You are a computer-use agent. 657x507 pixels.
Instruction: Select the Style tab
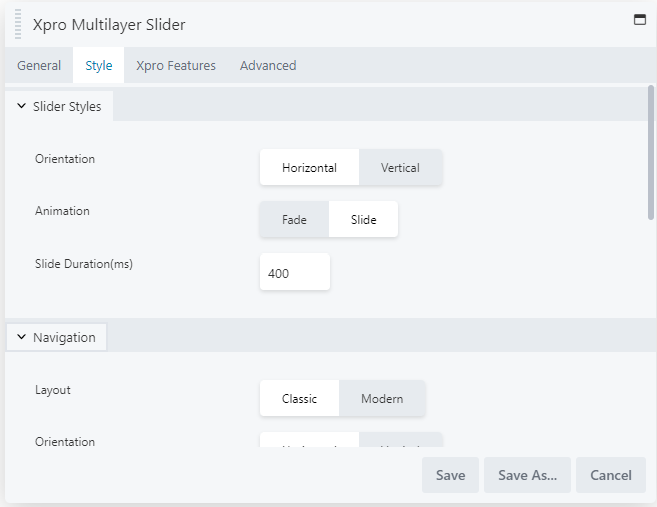[x=98, y=66]
